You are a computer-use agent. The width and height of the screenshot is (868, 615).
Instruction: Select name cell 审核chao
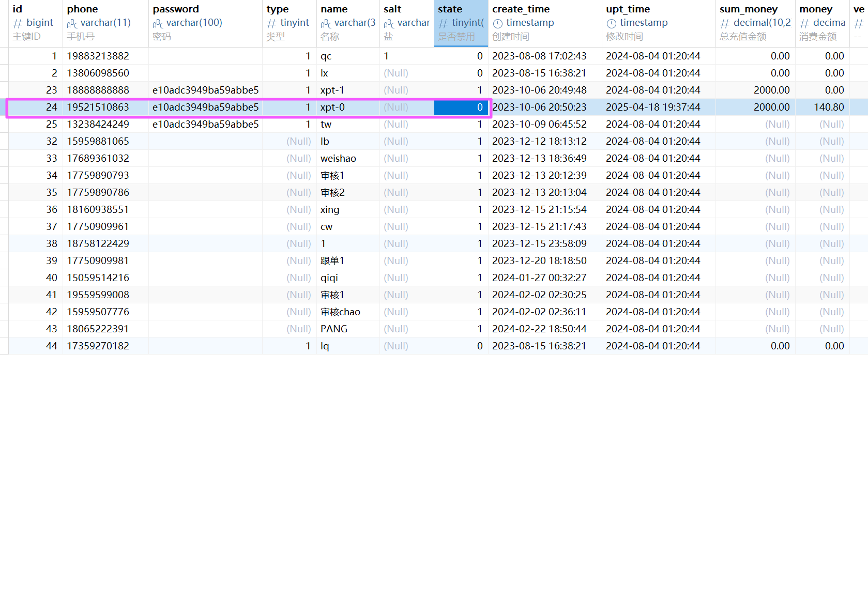point(348,312)
